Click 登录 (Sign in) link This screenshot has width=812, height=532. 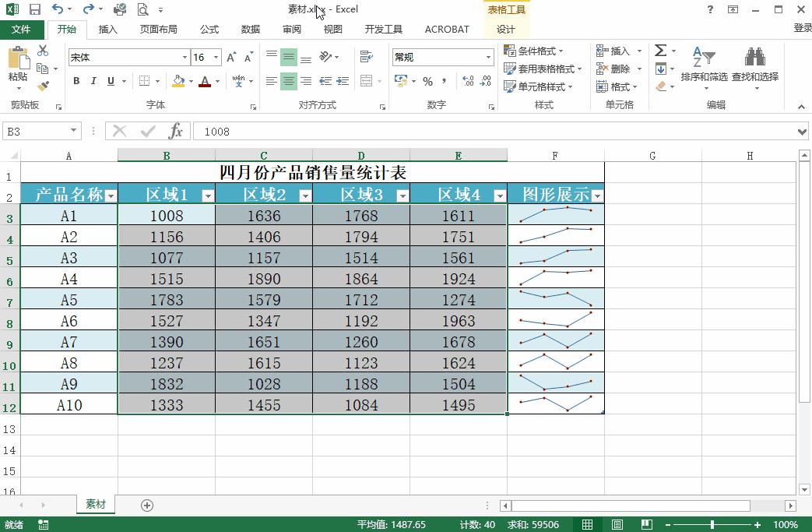pyautogui.click(x=802, y=28)
